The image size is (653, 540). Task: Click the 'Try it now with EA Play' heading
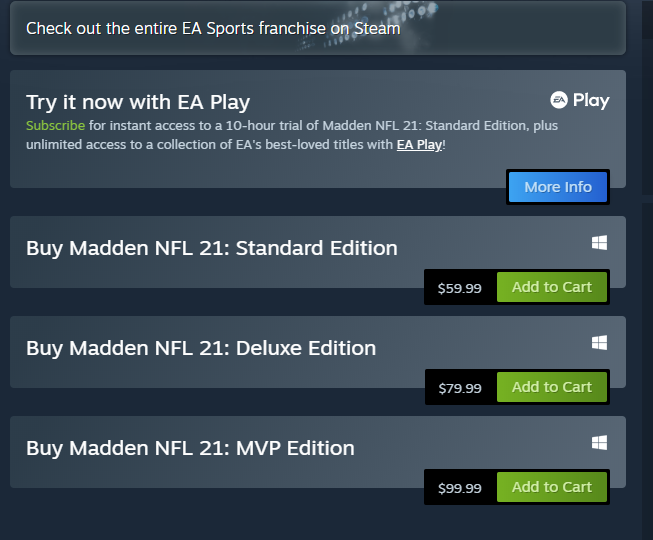138,102
